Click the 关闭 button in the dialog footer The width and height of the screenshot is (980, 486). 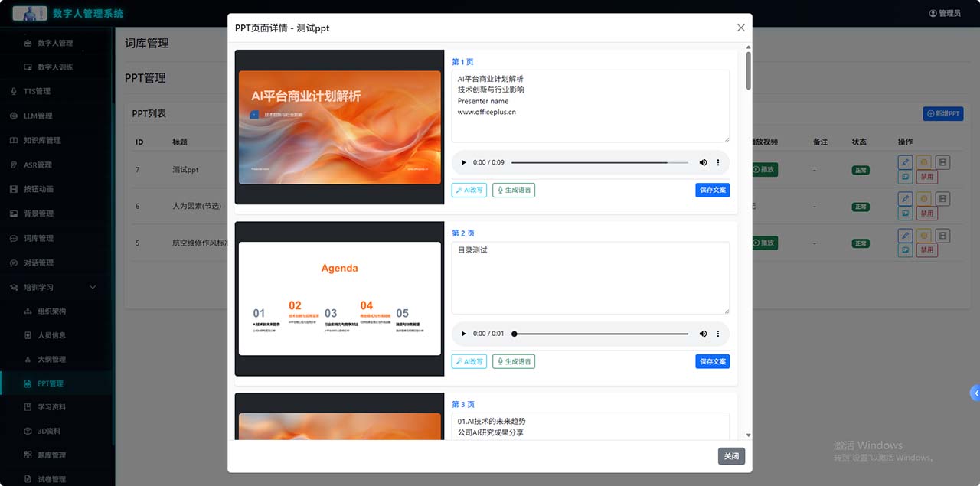[x=731, y=456]
